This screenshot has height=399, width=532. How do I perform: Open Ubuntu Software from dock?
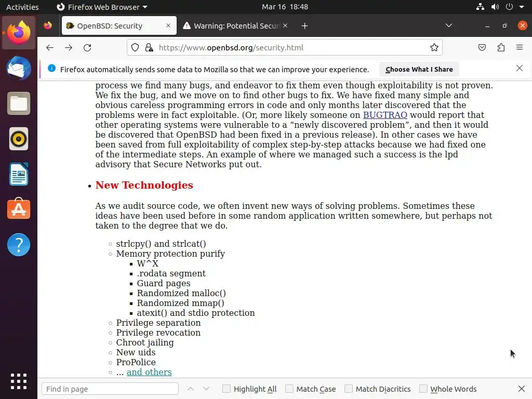coord(19,209)
